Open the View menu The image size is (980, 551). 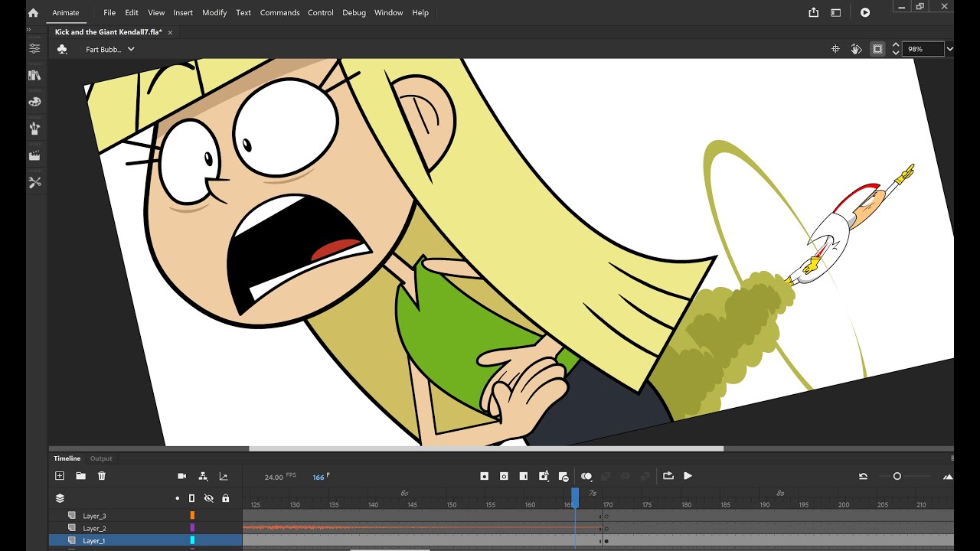[x=156, y=12]
